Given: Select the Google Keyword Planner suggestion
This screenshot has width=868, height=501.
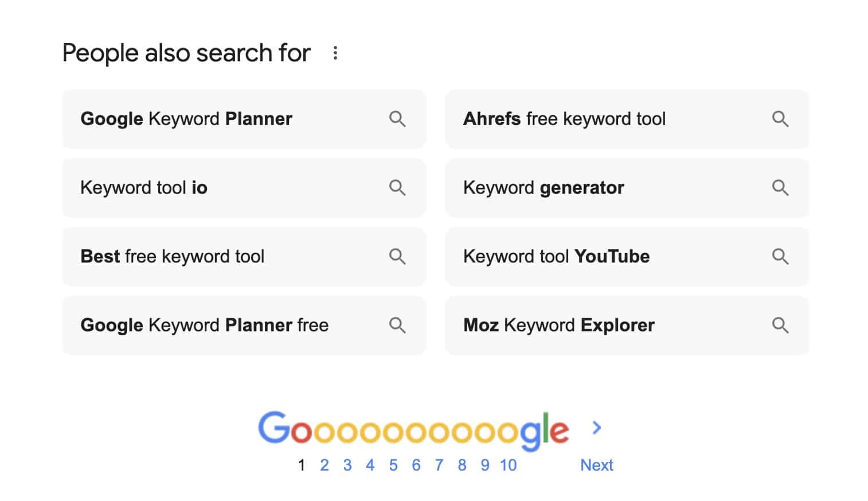Looking at the screenshot, I should coord(187,119).
